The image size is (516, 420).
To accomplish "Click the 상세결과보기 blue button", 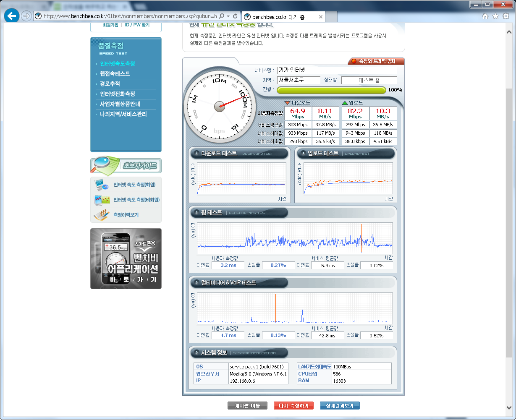I will (340, 406).
